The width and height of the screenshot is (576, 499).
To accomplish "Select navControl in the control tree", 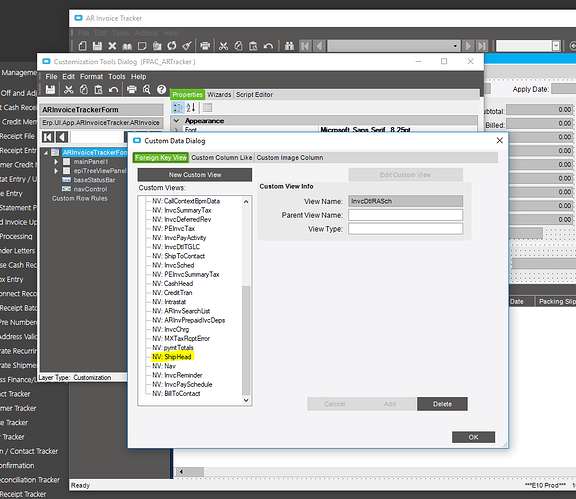I will pos(90,189).
